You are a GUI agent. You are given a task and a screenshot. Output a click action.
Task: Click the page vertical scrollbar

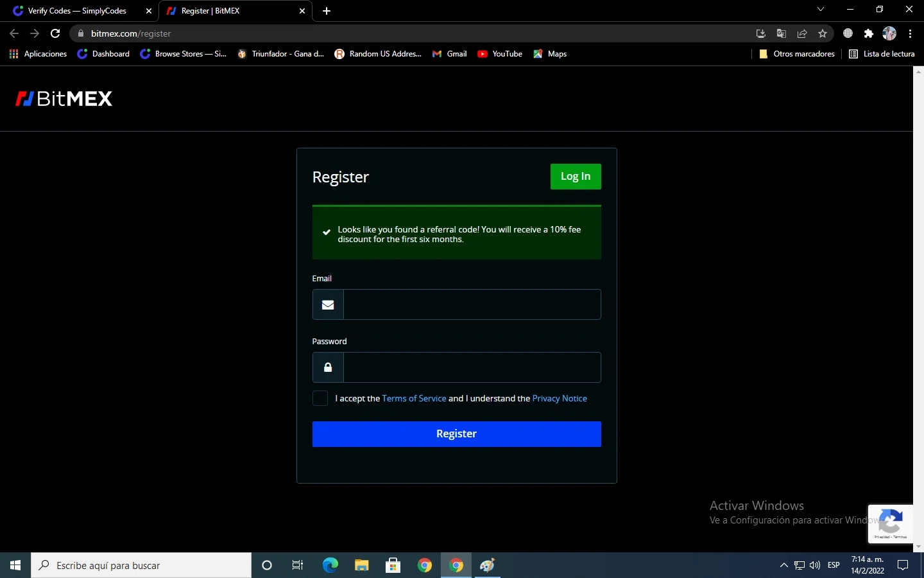coord(918,308)
